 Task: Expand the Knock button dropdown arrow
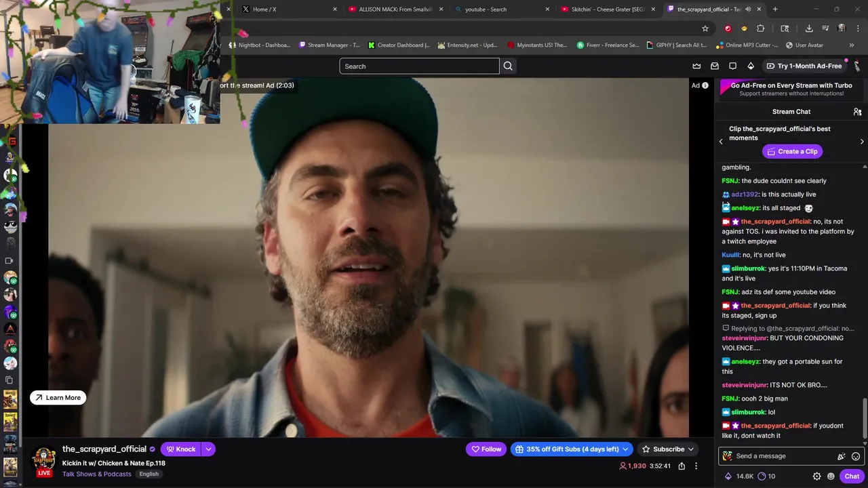click(x=209, y=449)
